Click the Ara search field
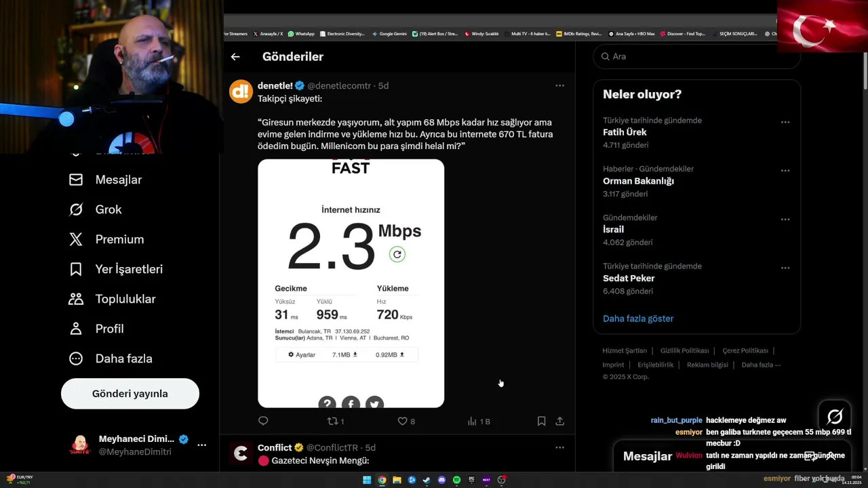The image size is (868, 488). coord(698,56)
